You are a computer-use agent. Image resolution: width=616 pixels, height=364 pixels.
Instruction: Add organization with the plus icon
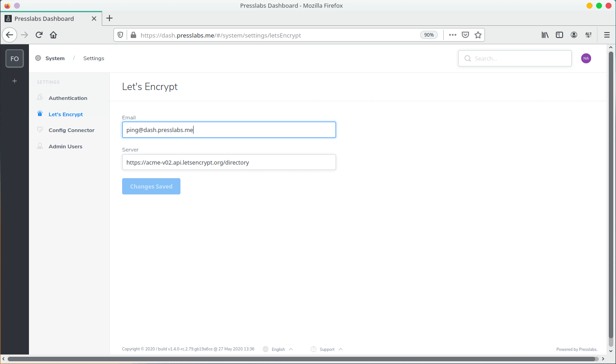tap(14, 81)
